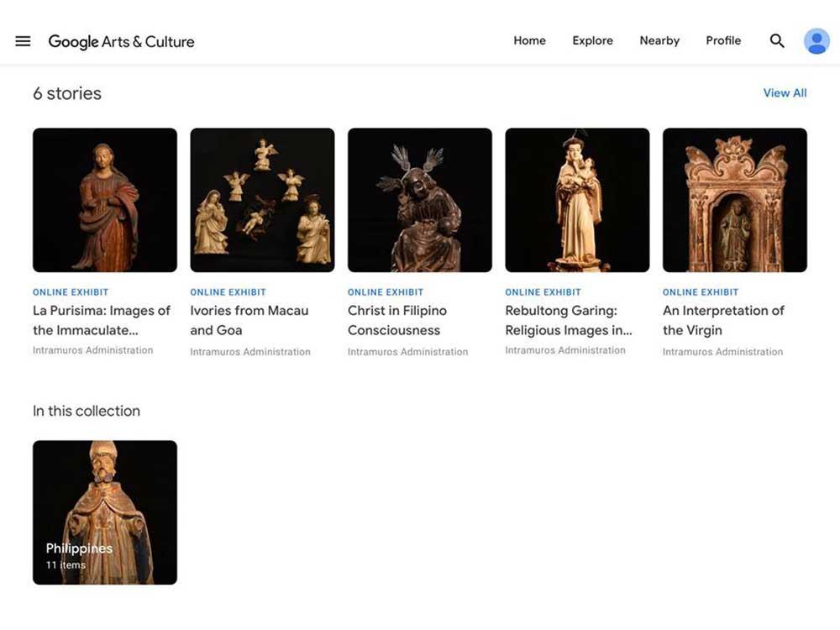Select Christ in Filipino Consciousness thumbnail
Screen dimensions: 840x630
click(x=420, y=200)
